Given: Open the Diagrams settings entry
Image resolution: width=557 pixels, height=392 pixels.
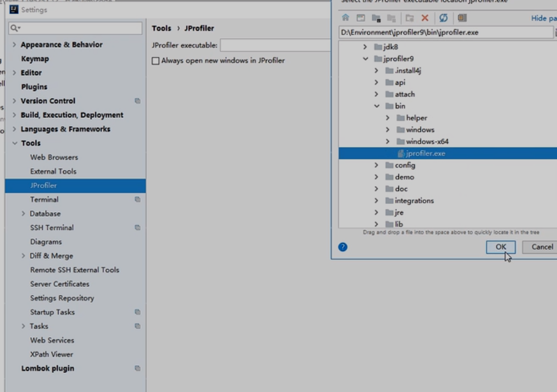Looking at the screenshot, I should coord(46,242).
